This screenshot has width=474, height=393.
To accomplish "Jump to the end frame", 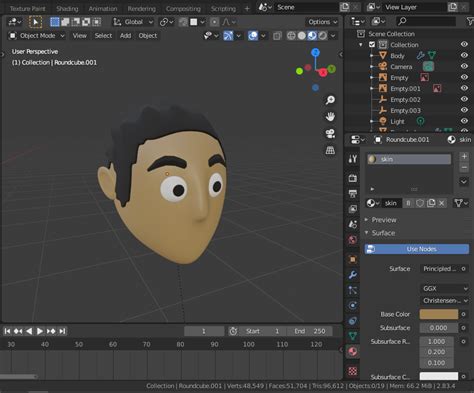I will click(62, 331).
